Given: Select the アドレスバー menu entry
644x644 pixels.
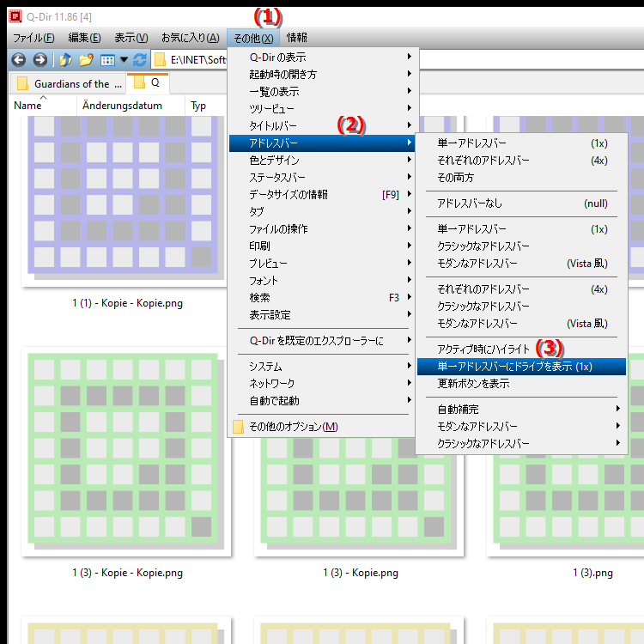Looking at the screenshot, I should pos(322,143).
